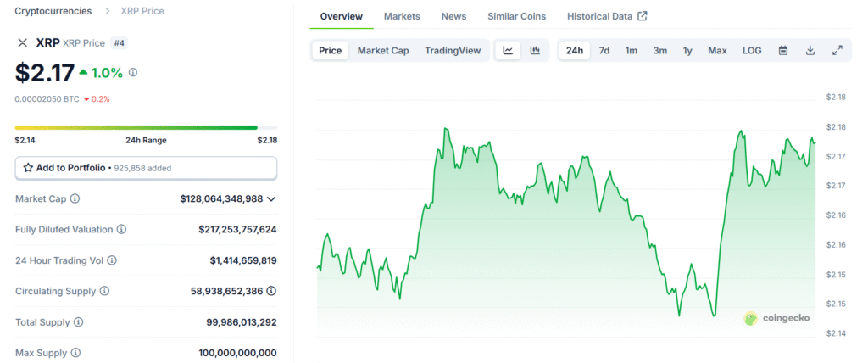The height and width of the screenshot is (363, 868).
Task: Add XRP to Portfolio
Action: click(x=146, y=168)
